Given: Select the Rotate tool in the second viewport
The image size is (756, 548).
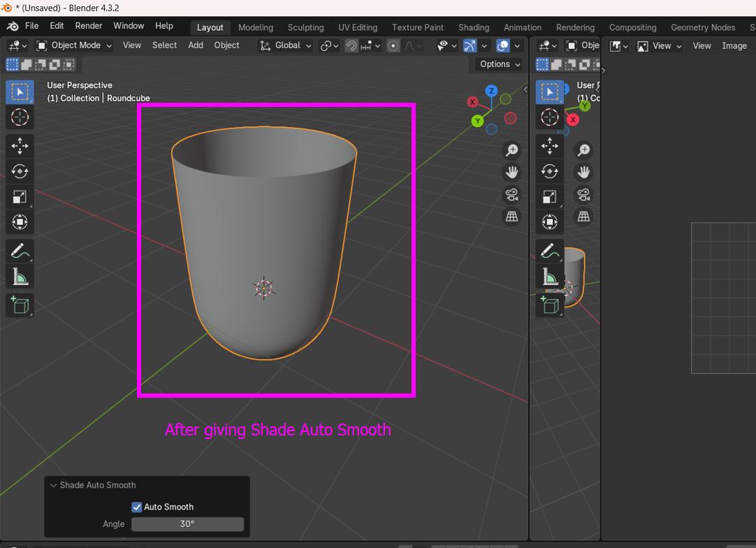Looking at the screenshot, I should 550,171.
